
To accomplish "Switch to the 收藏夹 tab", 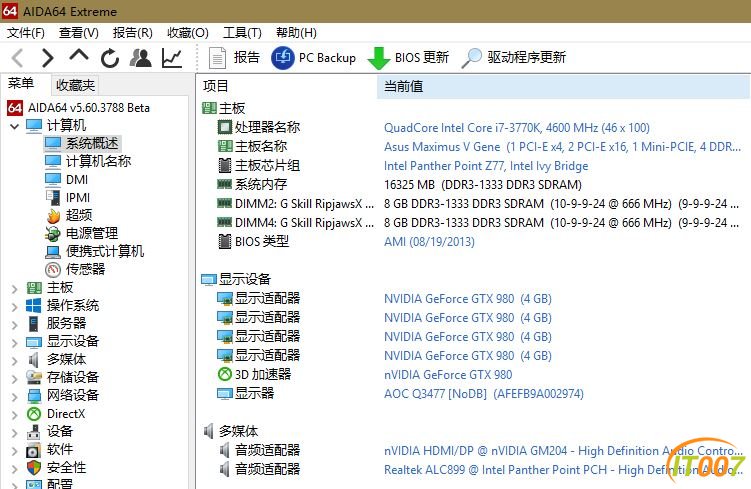I will pyautogui.click(x=75, y=85).
